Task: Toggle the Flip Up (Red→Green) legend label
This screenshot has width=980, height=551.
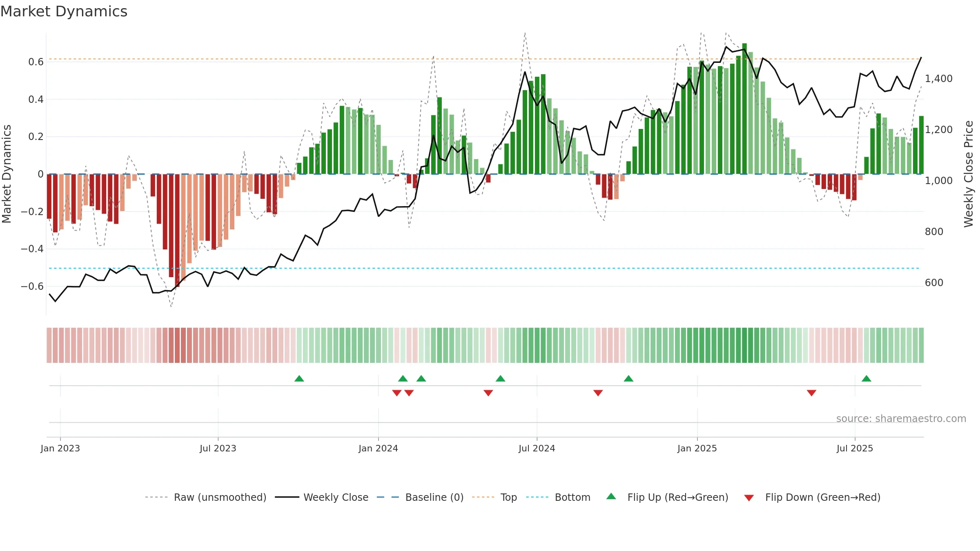Action: click(678, 497)
